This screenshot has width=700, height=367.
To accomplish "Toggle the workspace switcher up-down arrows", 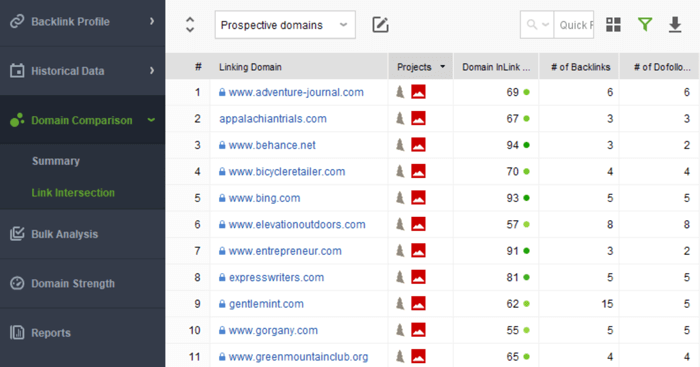I will tap(190, 25).
